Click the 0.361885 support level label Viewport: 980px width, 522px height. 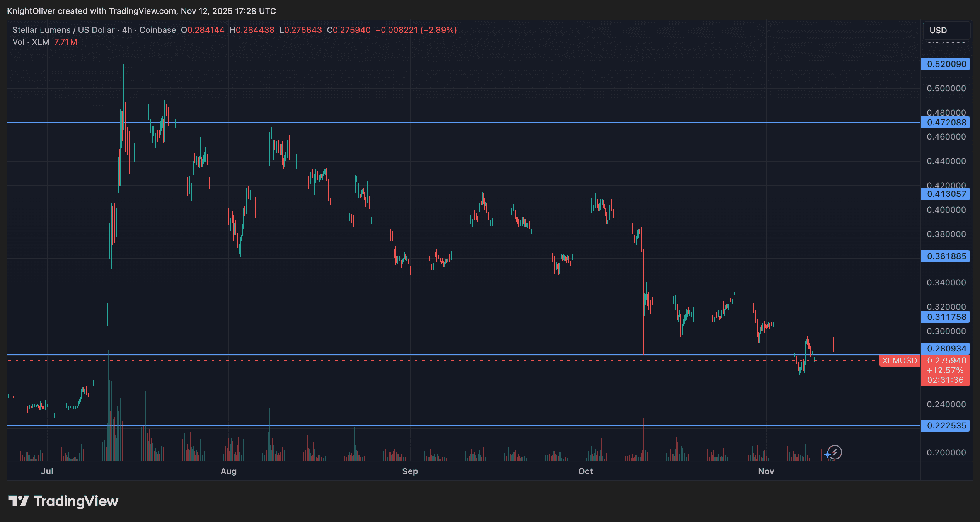tap(946, 256)
